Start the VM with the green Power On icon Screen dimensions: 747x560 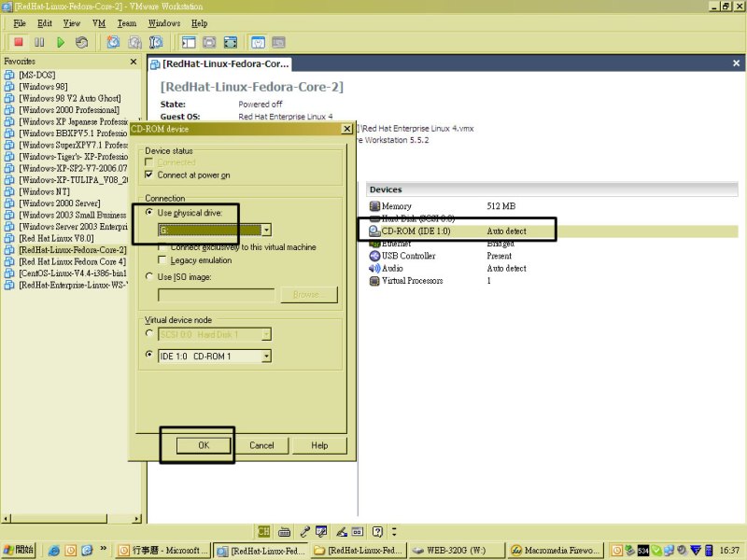point(61,42)
